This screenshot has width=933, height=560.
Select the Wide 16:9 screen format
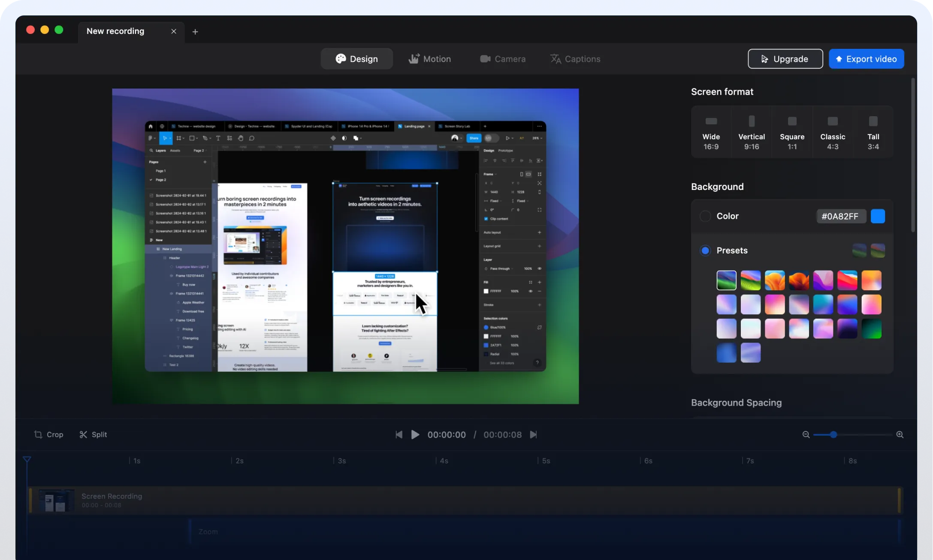(711, 132)
